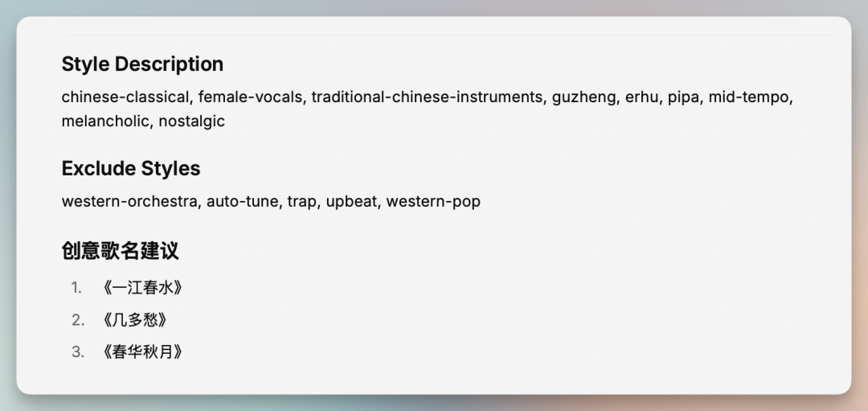Select the song title 《几多愁》
Viewport: 868px width, 411px height.
pos(134,320)
